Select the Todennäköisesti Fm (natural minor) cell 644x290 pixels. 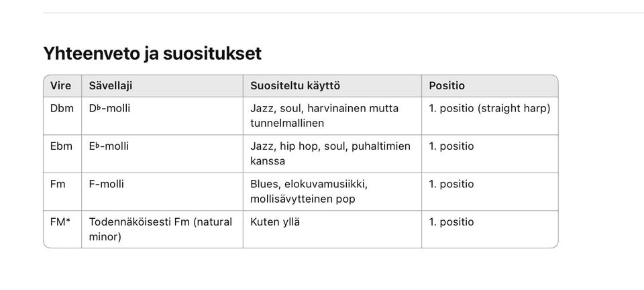click(160, 229)
